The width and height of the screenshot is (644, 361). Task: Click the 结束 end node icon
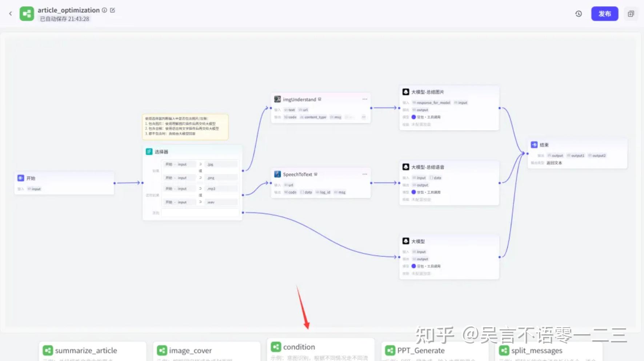(534, 144)
